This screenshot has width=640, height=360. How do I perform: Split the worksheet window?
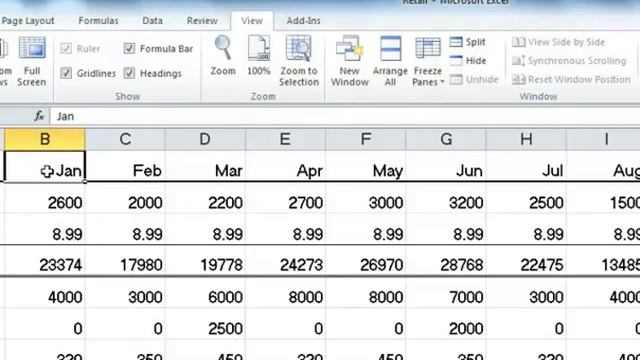click(x=468, y=42)
